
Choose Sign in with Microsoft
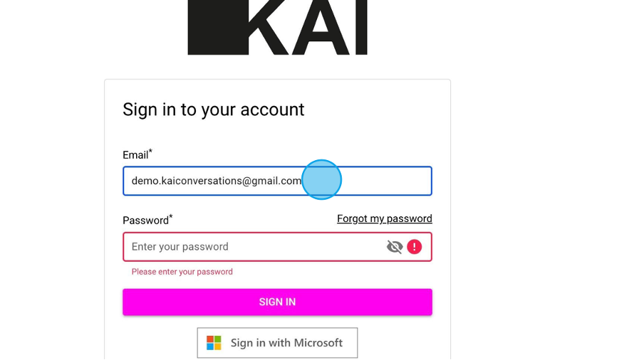pos(277,343)
